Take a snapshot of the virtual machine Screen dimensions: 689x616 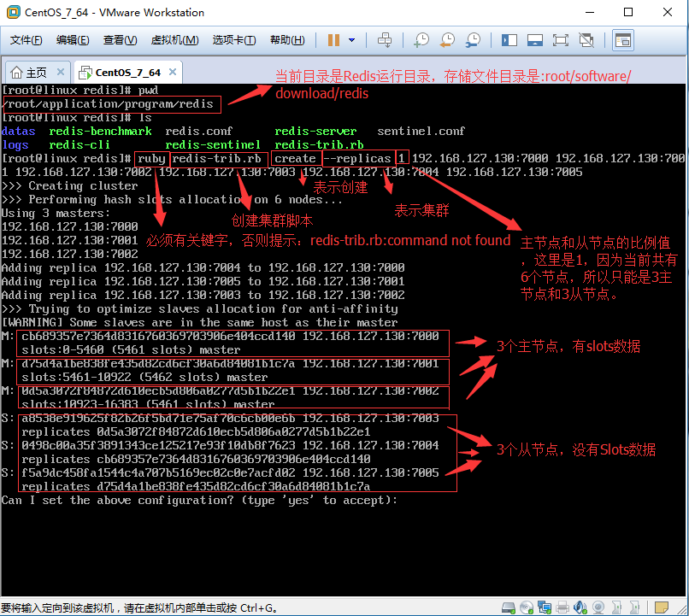point(421,40)
